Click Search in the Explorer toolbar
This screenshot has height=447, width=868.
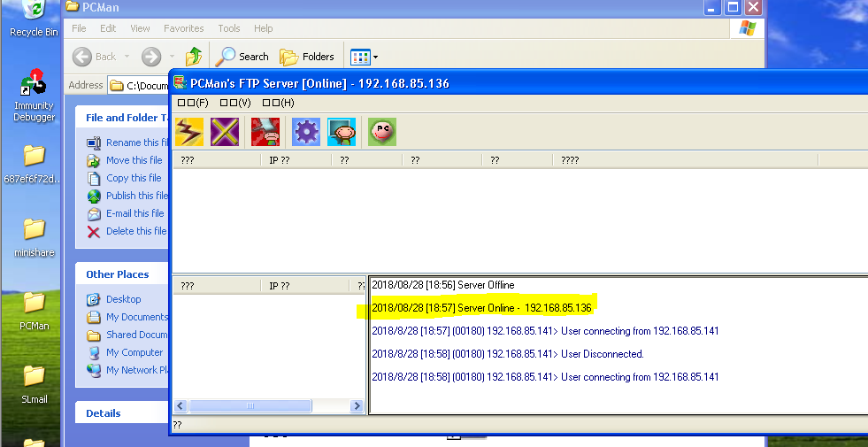click(242, 57)
